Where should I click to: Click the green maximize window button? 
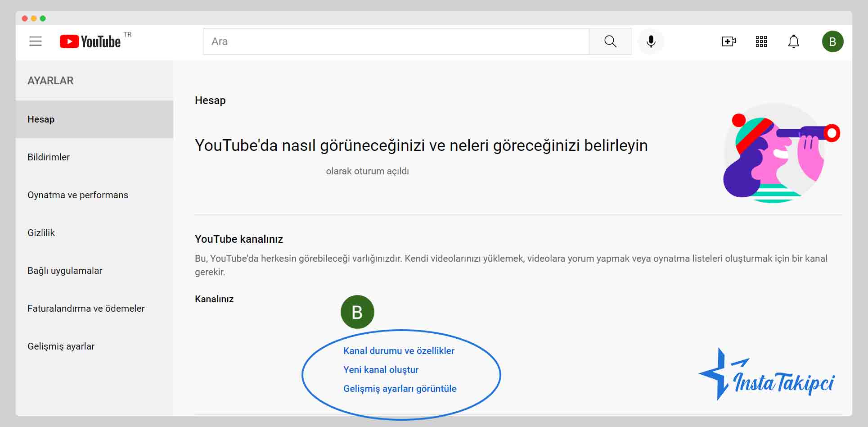click(43, 18)
